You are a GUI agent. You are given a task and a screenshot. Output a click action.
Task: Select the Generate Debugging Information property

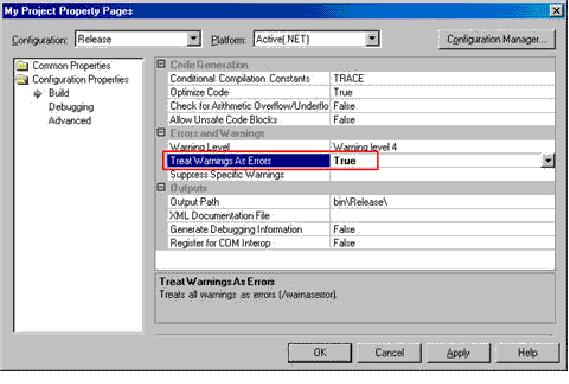pos(249,229)
